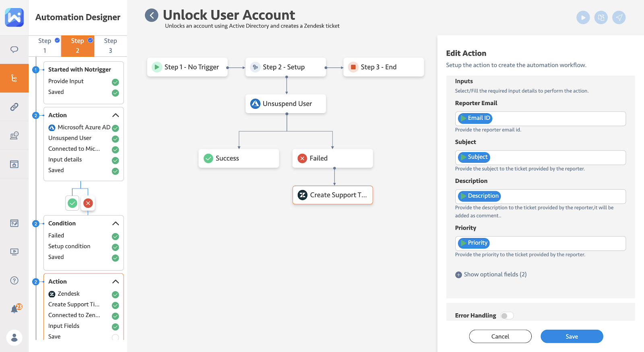The image size is (644, 352).
Task: Click the play icon in top-right toolbar
Action: [583, 18]
